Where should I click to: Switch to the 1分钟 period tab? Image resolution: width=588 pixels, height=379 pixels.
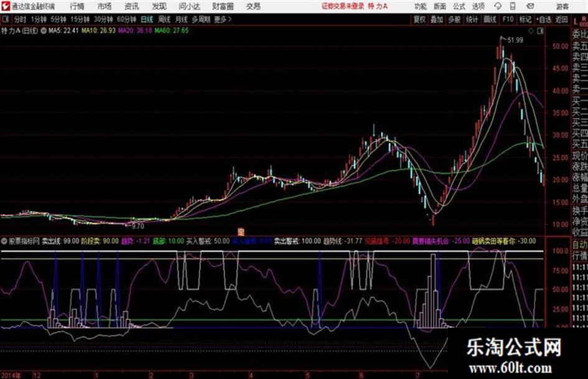(39, 19)
